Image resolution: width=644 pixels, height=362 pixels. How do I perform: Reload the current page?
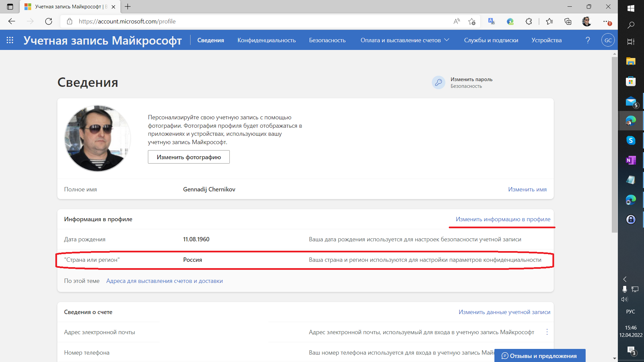[49, 21]
